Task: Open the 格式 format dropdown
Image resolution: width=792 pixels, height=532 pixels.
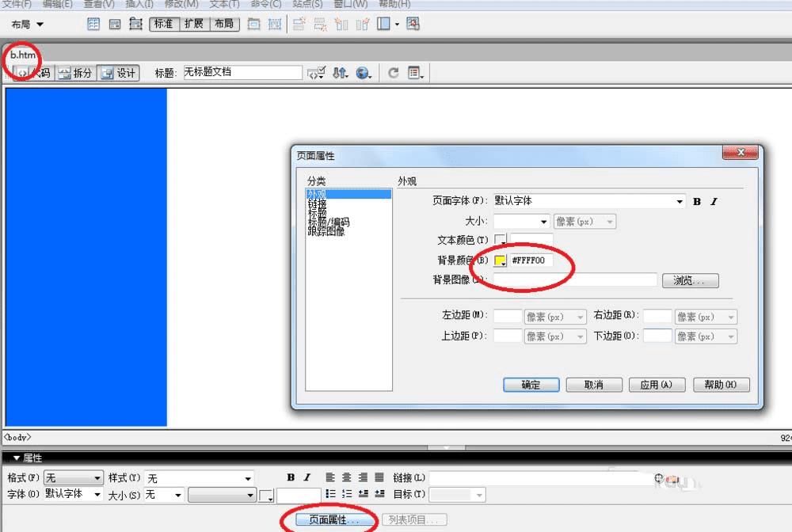Action: pos(97,477)
